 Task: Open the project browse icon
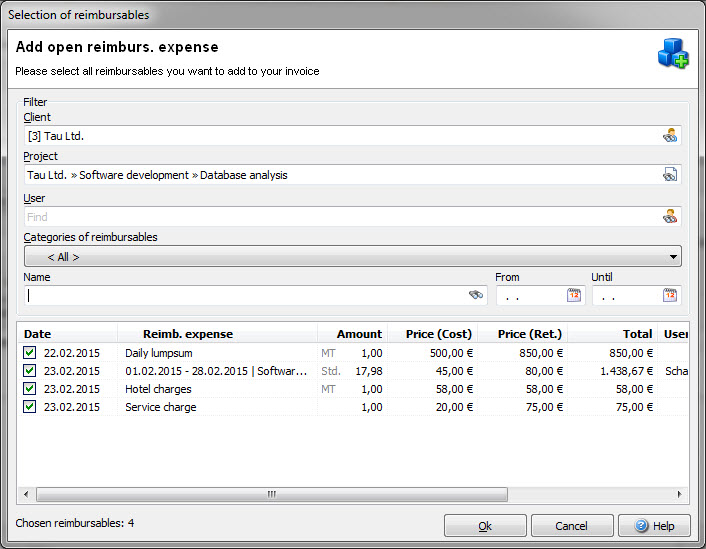coord(670,175)
